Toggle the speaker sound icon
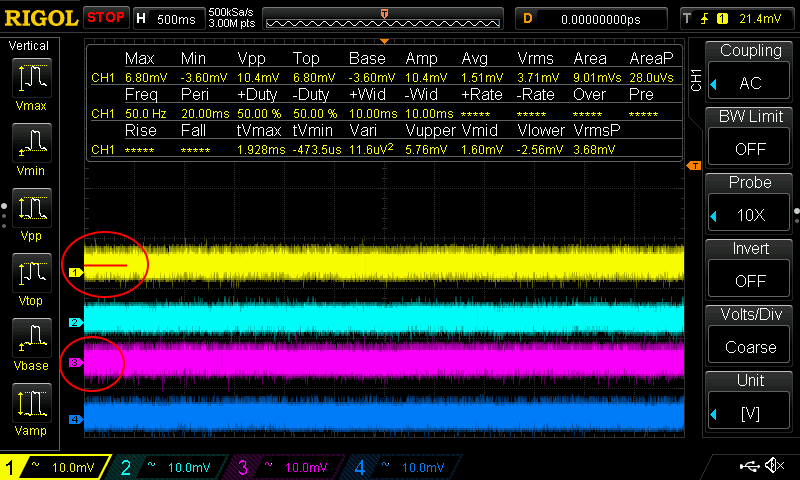 773,466
